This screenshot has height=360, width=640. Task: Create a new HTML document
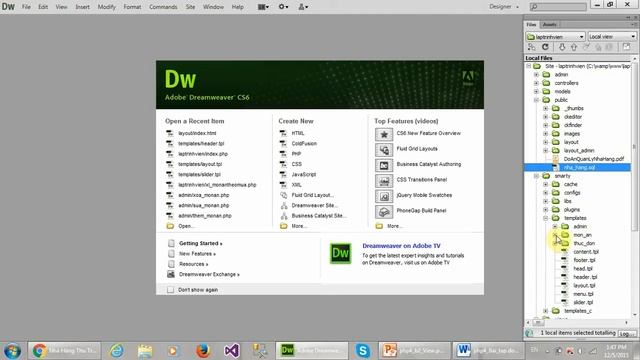click(298, 133)
